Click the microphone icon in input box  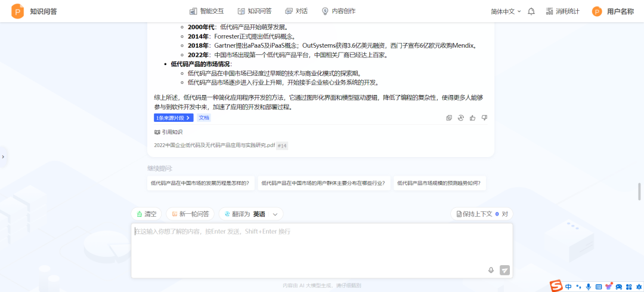[491, 270]
